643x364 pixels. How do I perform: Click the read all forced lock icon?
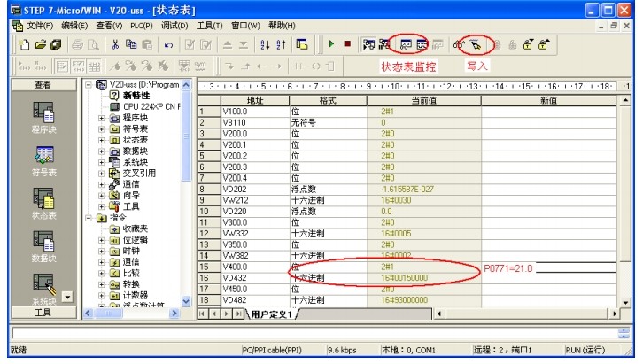(x=544, y=44)
